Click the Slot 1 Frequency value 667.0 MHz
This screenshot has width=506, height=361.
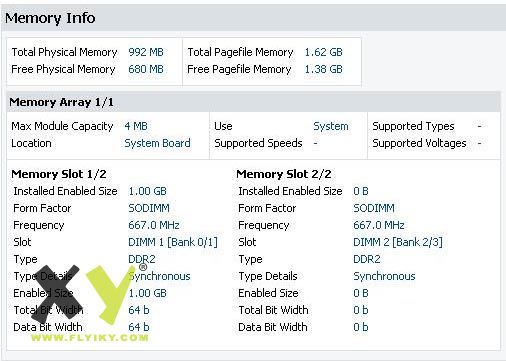(154, 225)
